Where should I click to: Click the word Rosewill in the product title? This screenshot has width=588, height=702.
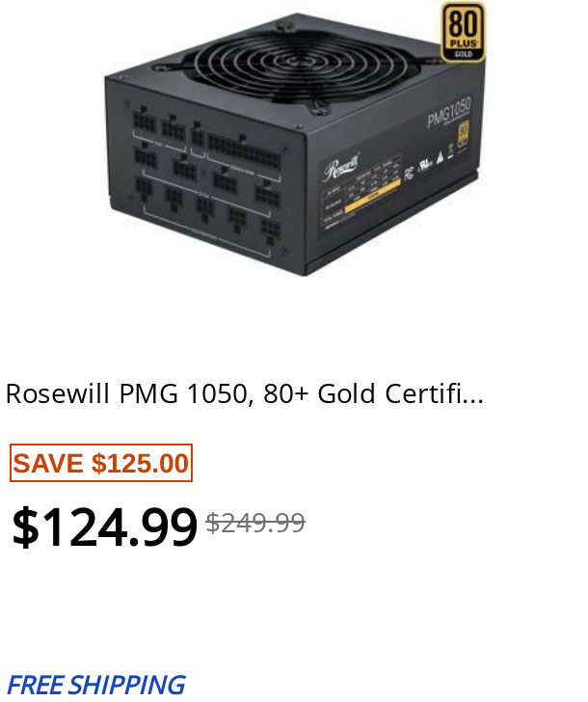pos(57,394)
